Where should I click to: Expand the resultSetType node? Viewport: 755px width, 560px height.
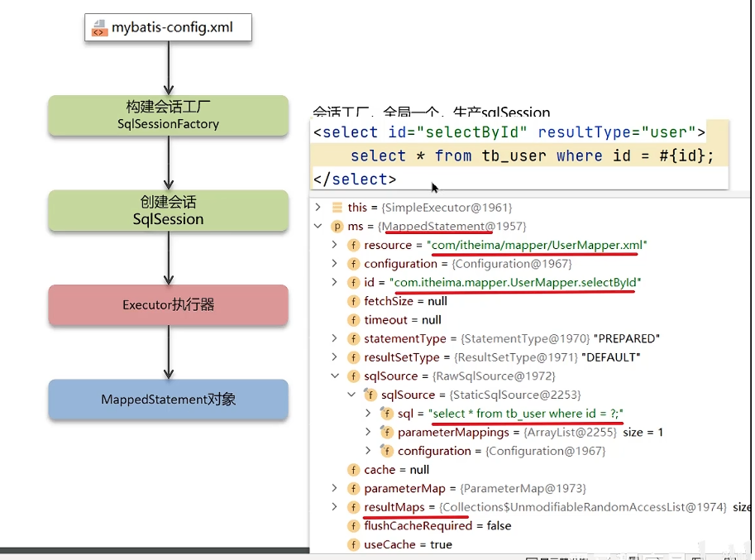coord(335,357)
